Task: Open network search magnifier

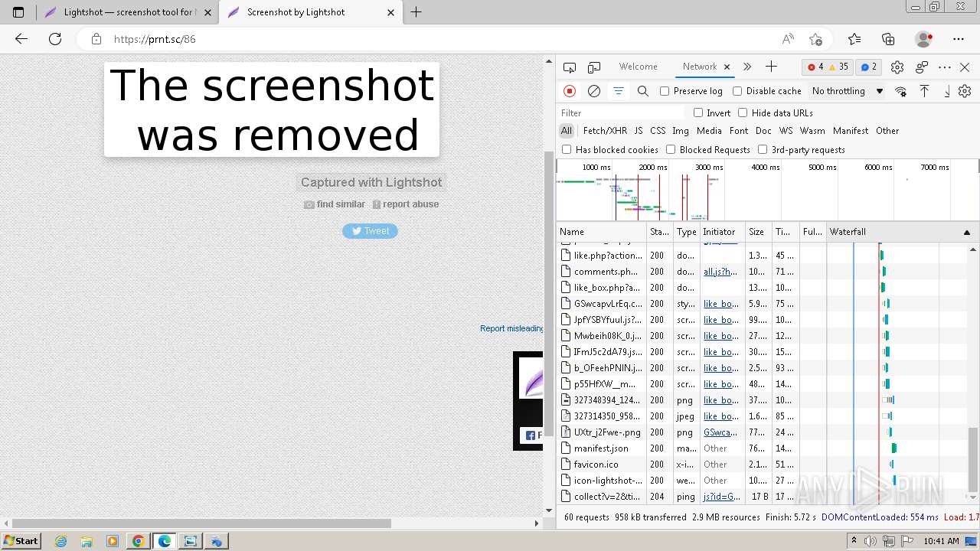Action: coord(643,91)
